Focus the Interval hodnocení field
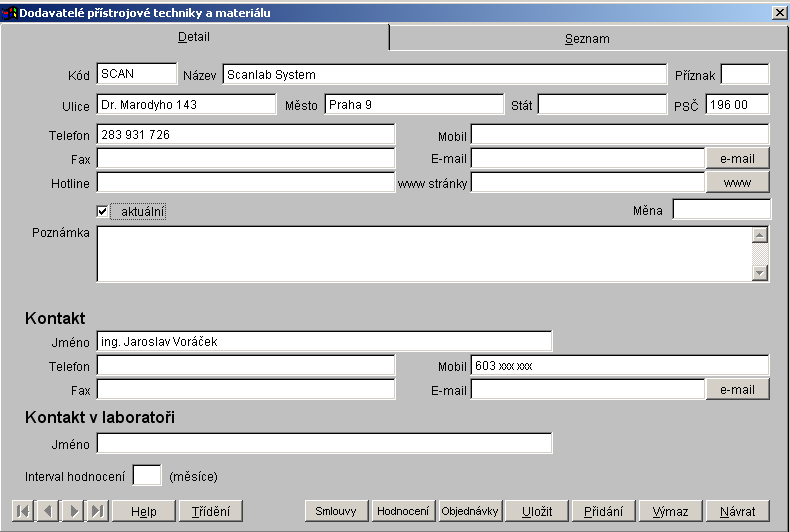 147,476
